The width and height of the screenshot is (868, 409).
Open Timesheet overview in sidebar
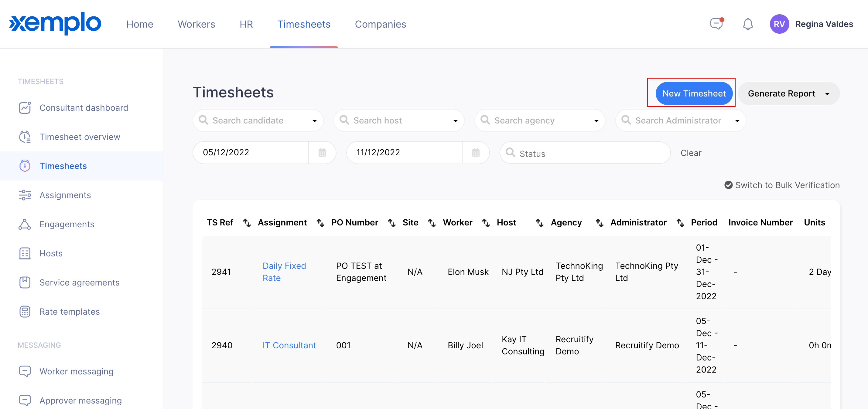pyautogui.click(x=80, y=137)
